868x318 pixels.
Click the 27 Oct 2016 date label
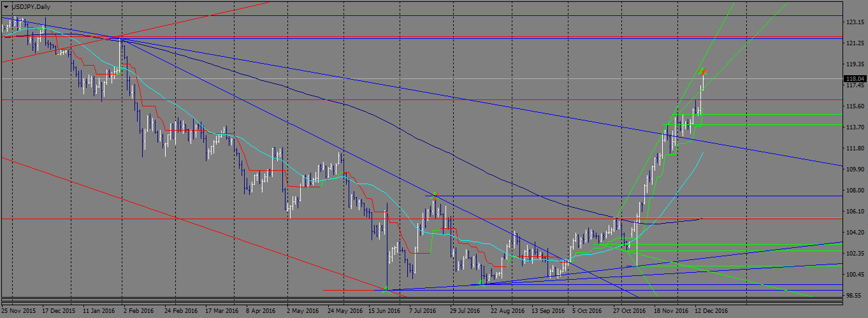630,311
